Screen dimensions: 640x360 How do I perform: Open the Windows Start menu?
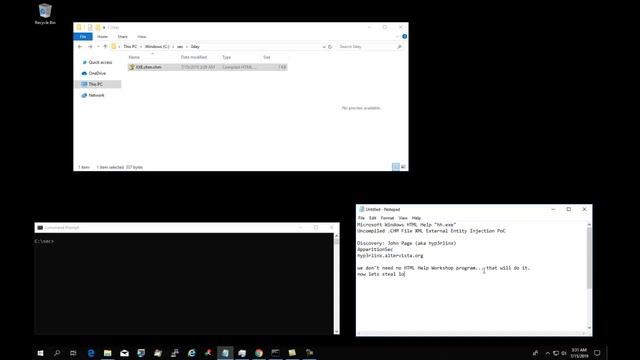40,353
